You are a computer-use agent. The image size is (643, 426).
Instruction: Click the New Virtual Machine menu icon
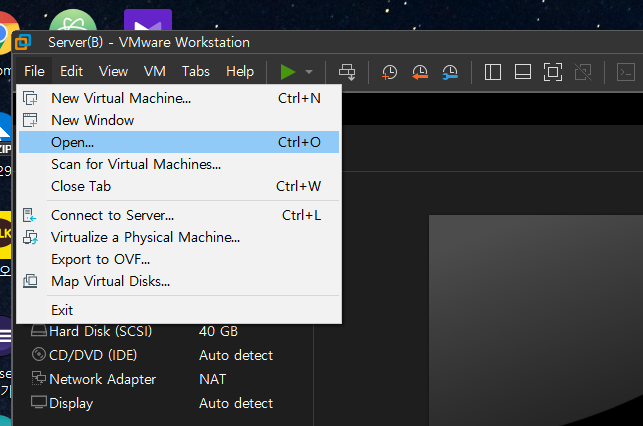pos(30,98)
